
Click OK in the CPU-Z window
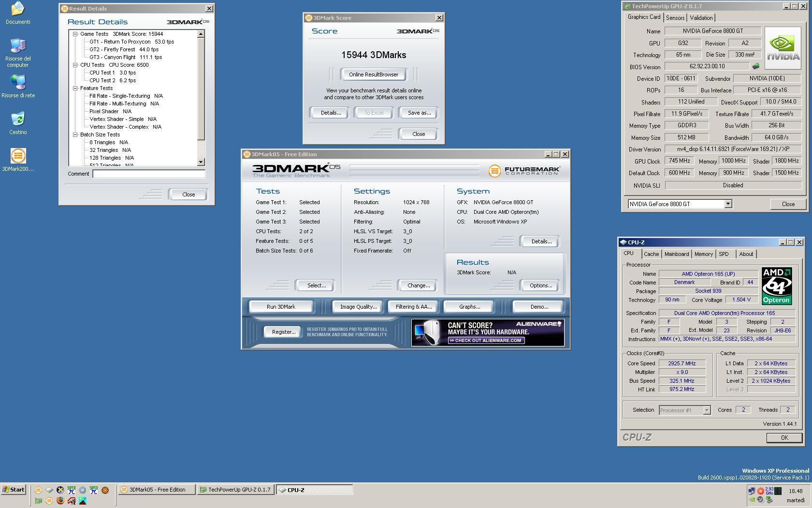point(784,437)
